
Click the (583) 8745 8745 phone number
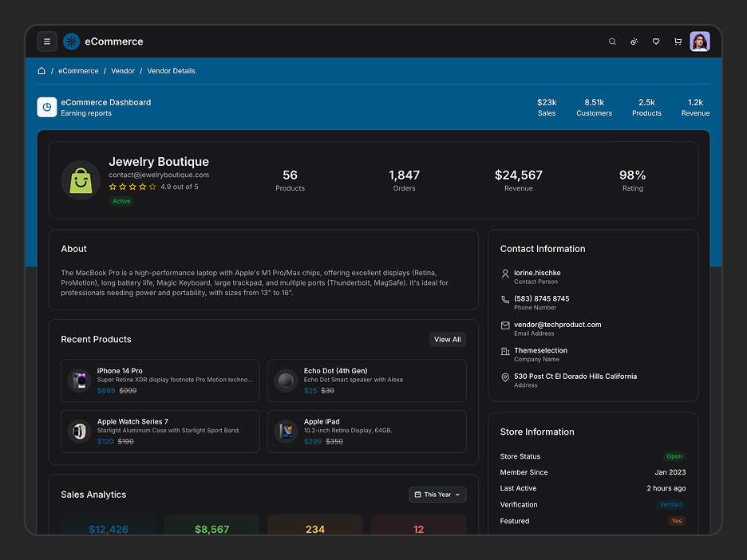pos(541,298)
